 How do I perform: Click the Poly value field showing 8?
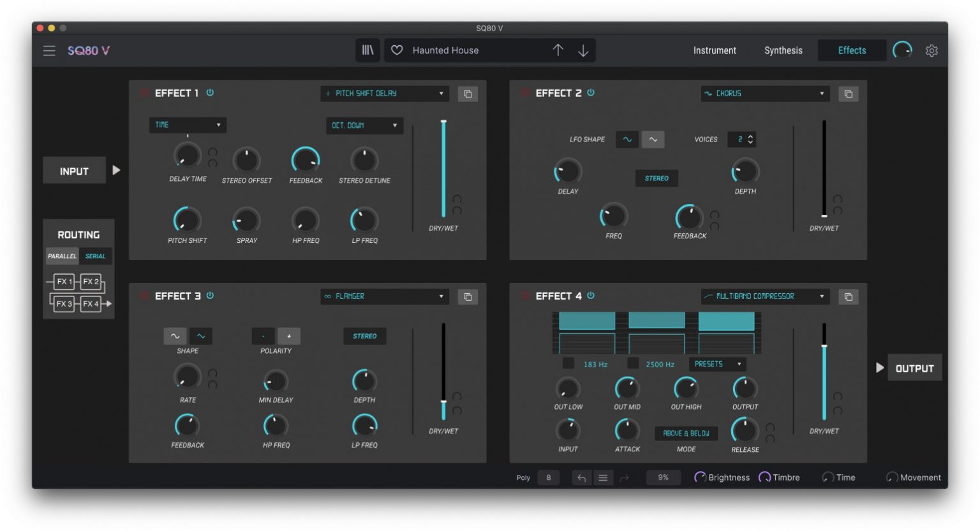click(x=548, y=477)
